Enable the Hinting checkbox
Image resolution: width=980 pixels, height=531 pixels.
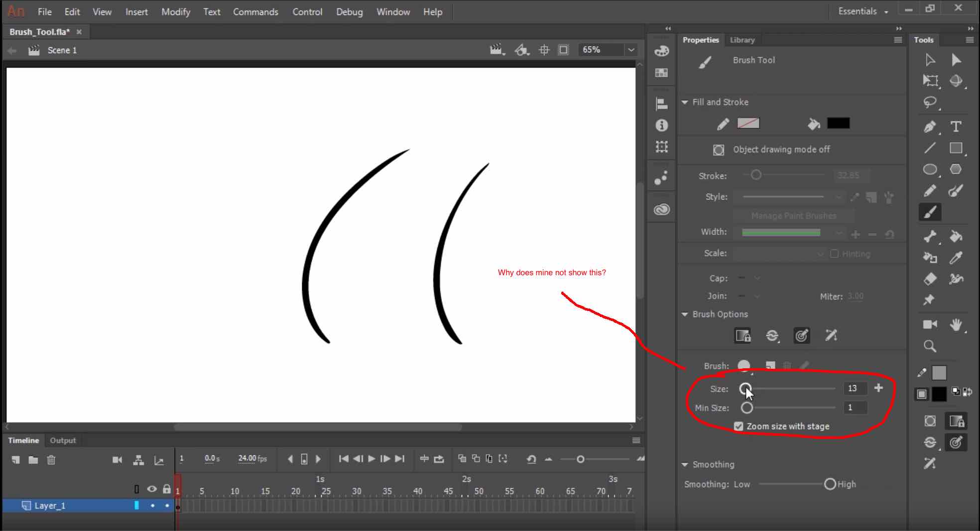pos(835,254)
